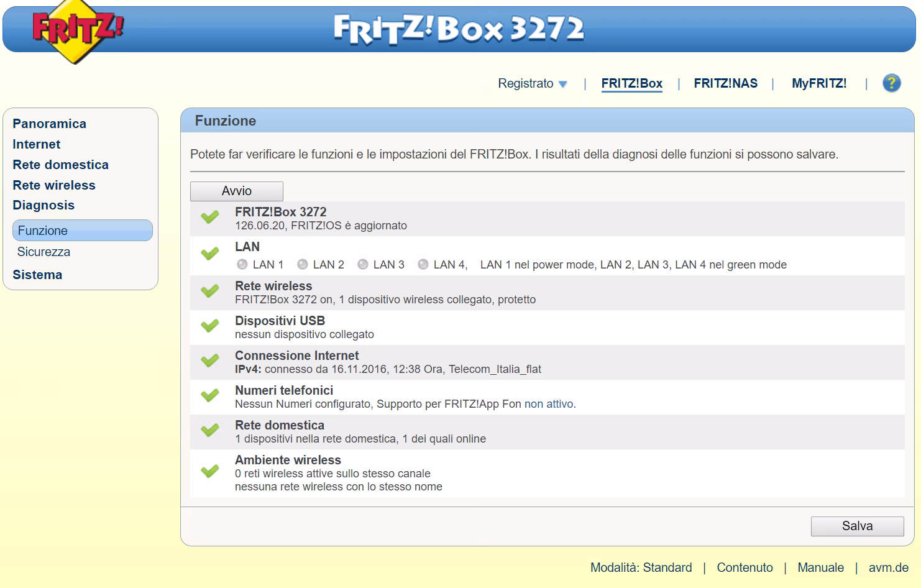
Task: Click the green checkmark next to LAN
Action: pyautogui.click(x=210, y=254)
